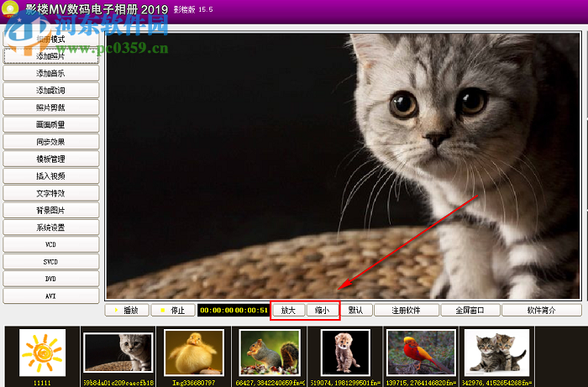The width and height of the screenshot is (588, 387).
Task: Select the 添加歌词 button
Action: (x=51, y=91)
